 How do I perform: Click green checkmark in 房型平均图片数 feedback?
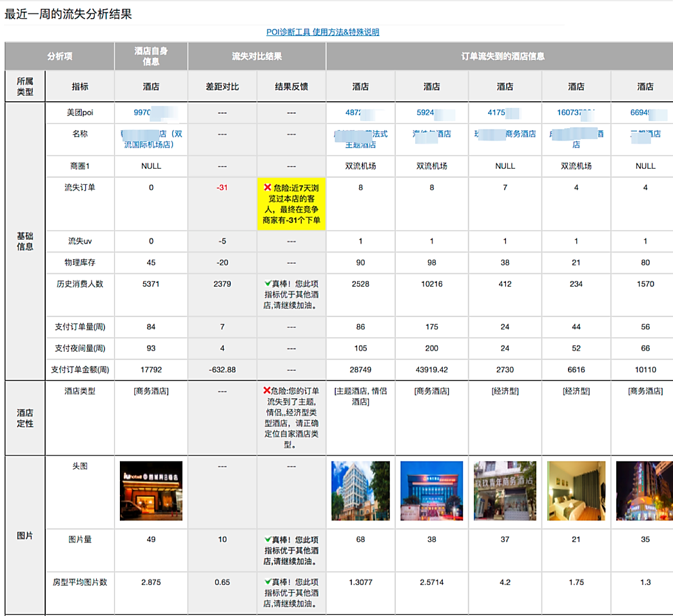click(x=268, y=582)
